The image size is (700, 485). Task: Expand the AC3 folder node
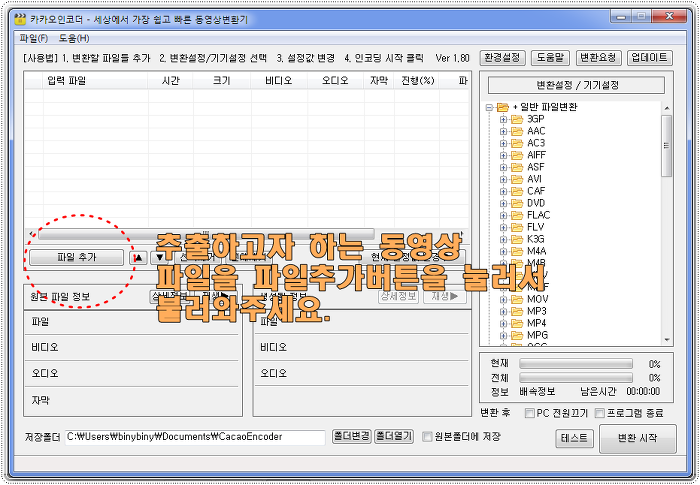503,143
